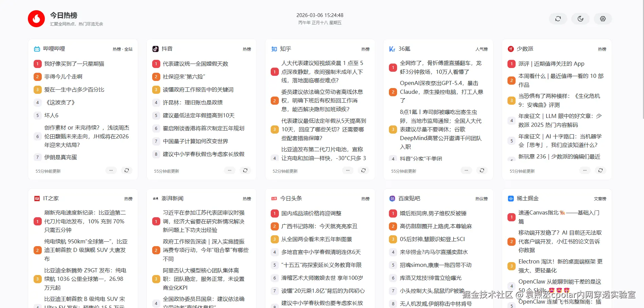Open 读懂政府工作报告中的关键词
This screenshot has width=644, height=308.
click(198, 90)
